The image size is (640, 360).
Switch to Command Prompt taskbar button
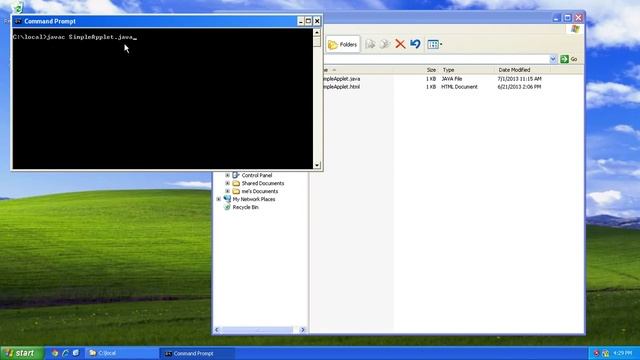pyautogui.click(x=197, y=353)
